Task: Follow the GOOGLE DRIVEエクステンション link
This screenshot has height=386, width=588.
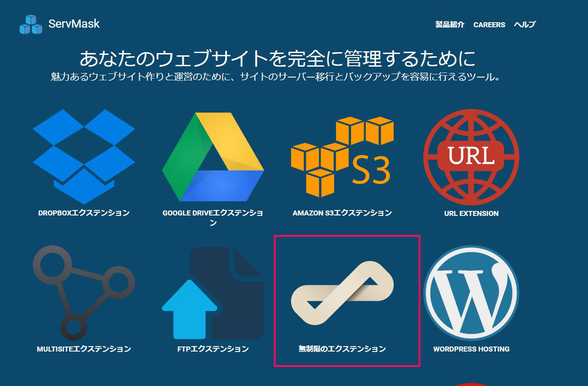Action: pyautogui.click(x=213, y=218)
